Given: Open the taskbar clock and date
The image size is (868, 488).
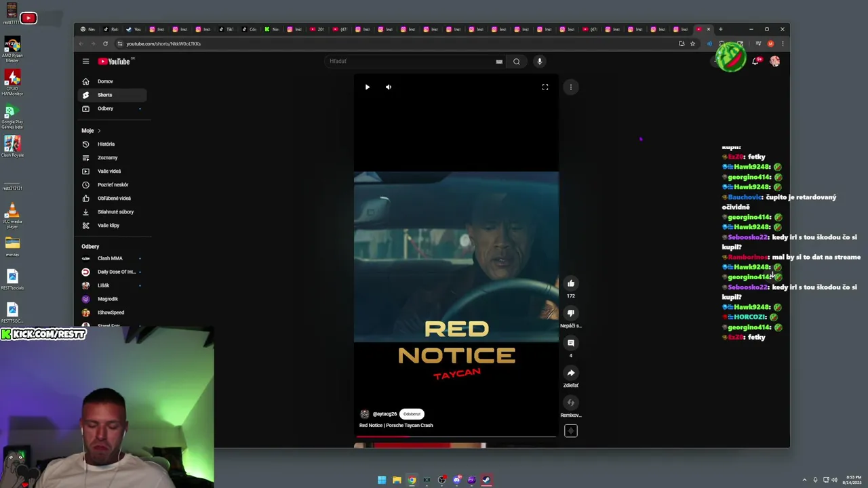Looking at the screenshot, I should coord(852,480).
